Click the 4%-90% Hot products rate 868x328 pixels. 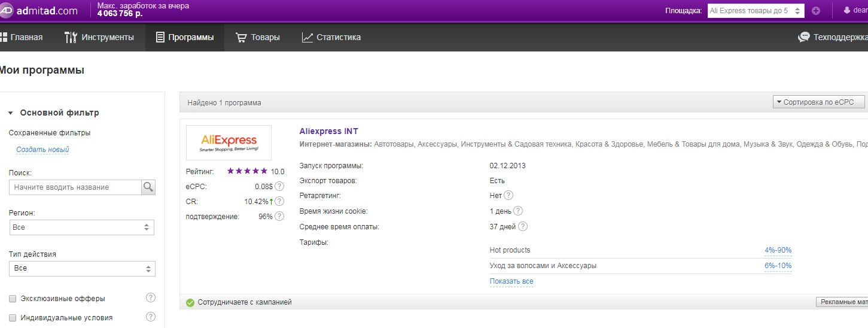click(x=778, y=250)
